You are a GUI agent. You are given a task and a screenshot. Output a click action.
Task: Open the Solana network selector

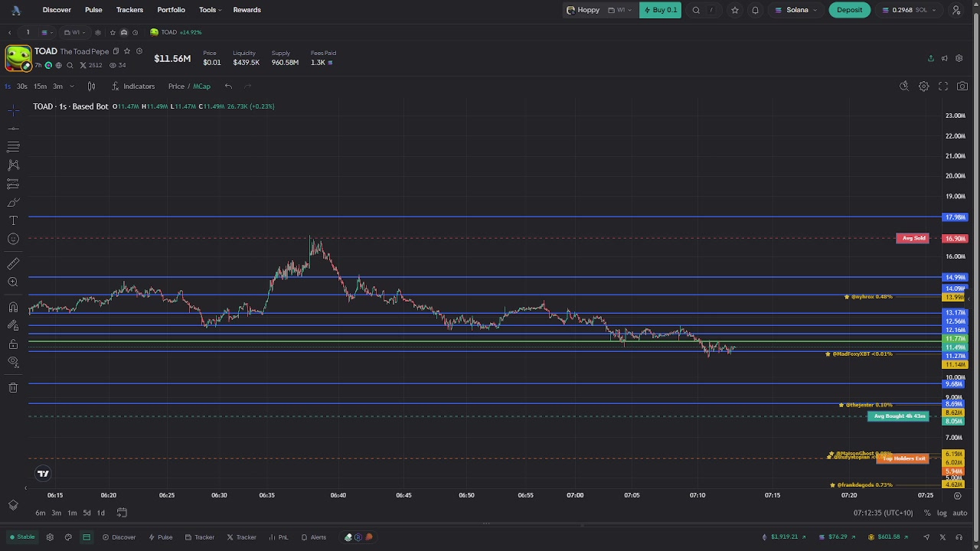tap(795, 10)
